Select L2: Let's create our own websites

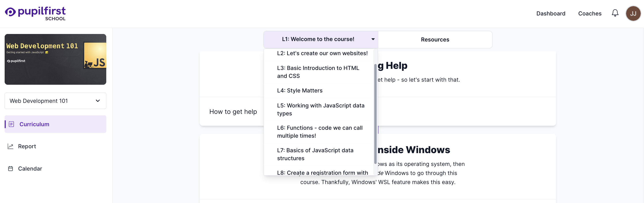pyautogui.click(x=322, y=53)
